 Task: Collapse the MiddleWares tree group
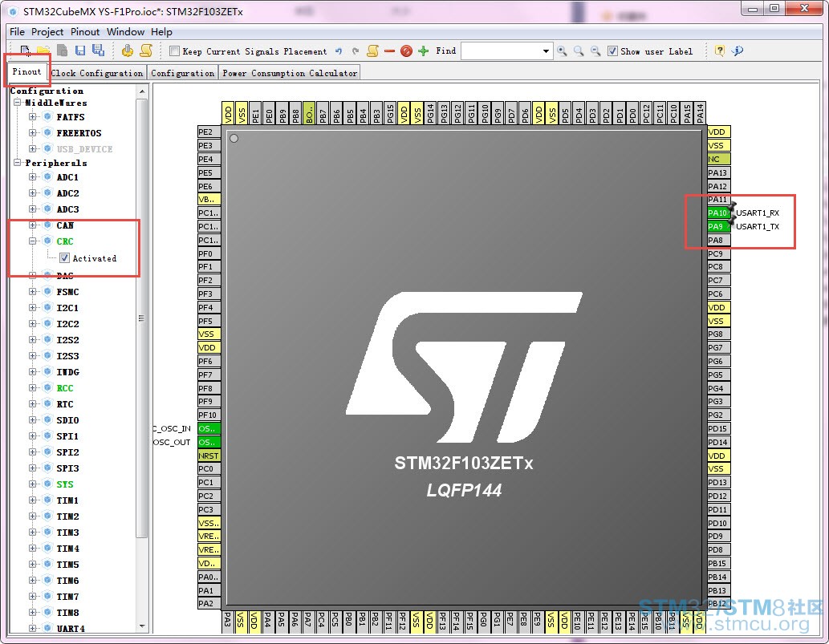coord(18,103)
